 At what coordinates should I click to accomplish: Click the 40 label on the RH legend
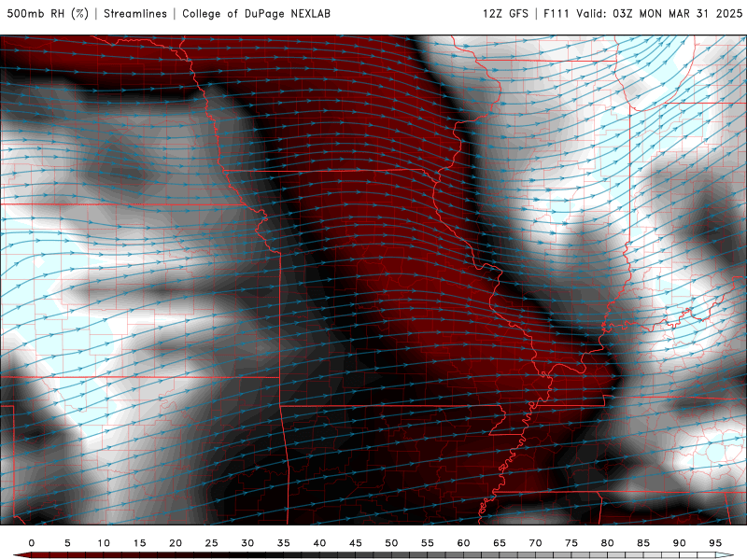(x=319, y=543)
